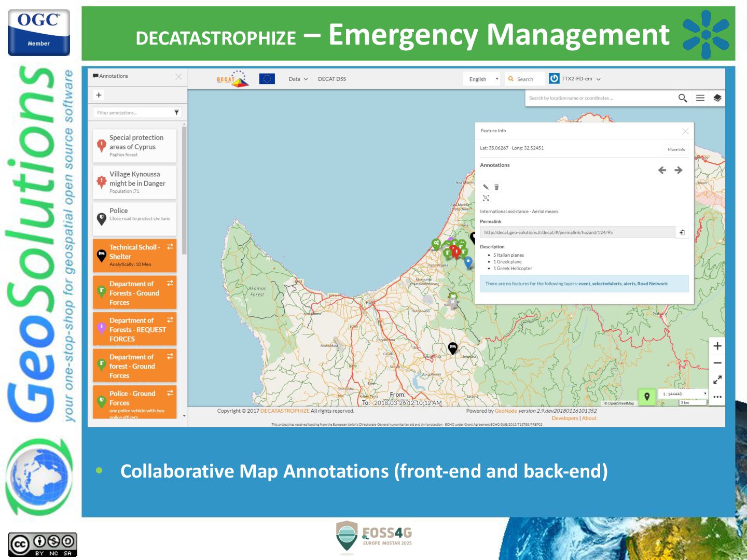This screenshot has width=747, height=560.
Task: Open the DECAT DSS menu item
Action: tap(332, 79)
